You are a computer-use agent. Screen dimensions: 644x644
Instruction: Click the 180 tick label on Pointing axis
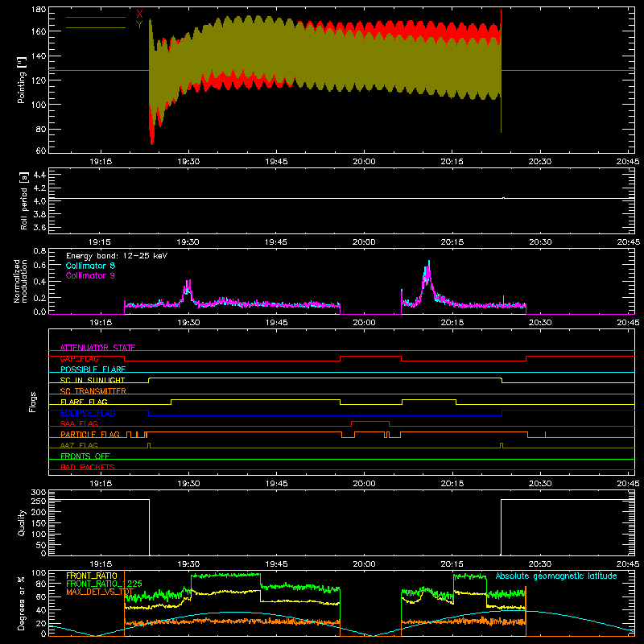[39, 9]
